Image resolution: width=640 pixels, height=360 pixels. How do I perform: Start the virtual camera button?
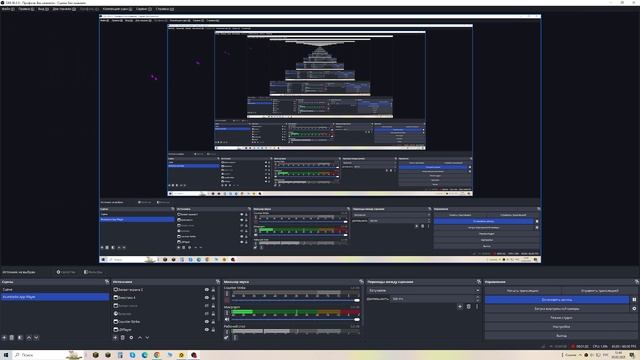[557, 309]
